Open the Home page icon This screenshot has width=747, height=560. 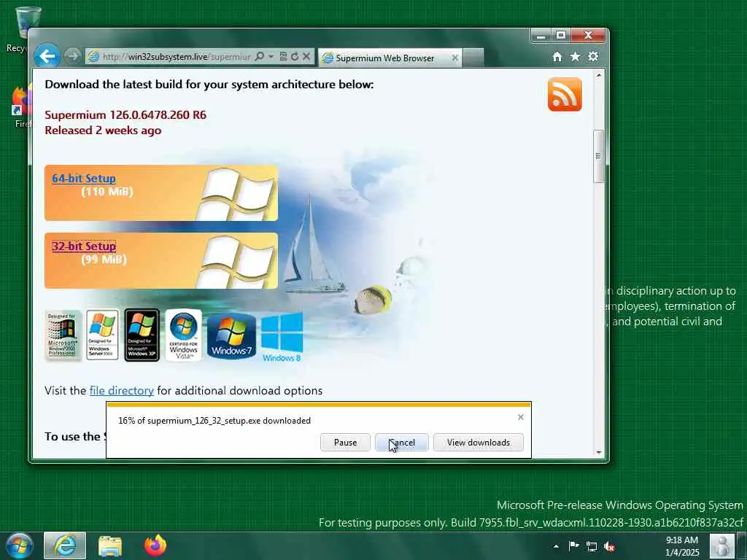[557, 57]
